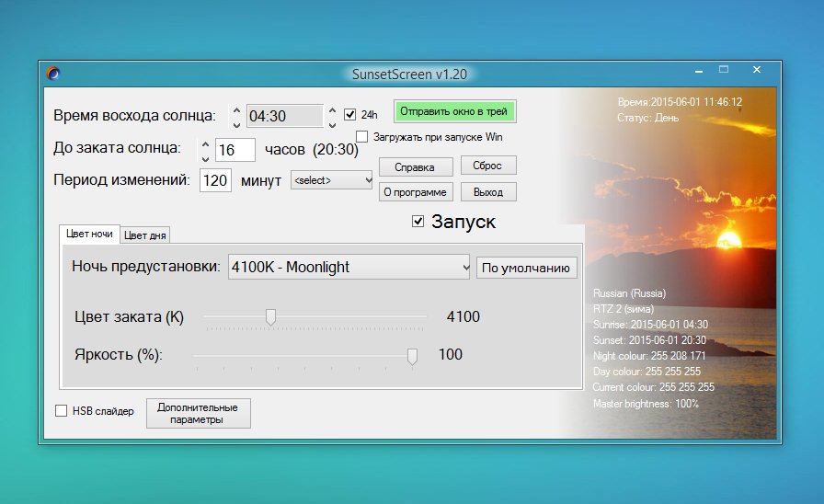This screenshot has height=504, width=824.
Task: Click the RTZ 2 (зима) timezone text
Action: 624,309
